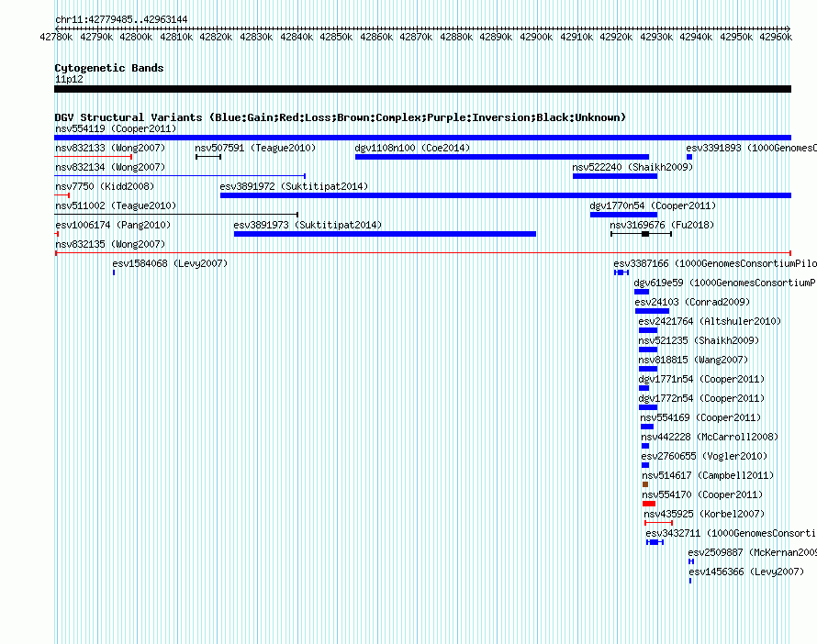Viewport: 817px width, 644px height.
Task: Click the Cytogenetic Bands track title
Action: tap(109, 68)
